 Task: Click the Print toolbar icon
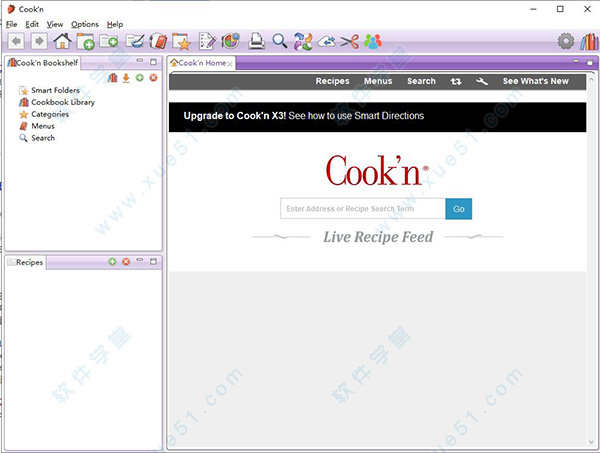(256, 41)
